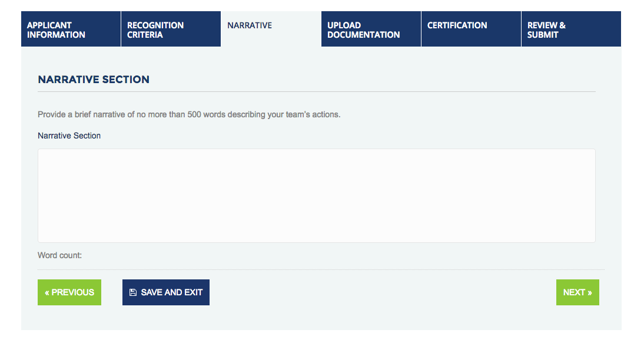
Task: Click the Next button
Action: [577, 292]
